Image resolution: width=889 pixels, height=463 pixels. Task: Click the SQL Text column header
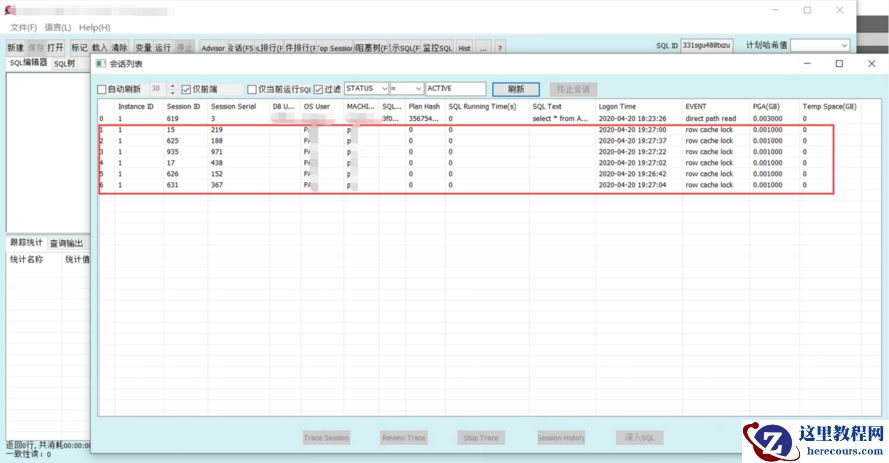click(x=562, y=107)
